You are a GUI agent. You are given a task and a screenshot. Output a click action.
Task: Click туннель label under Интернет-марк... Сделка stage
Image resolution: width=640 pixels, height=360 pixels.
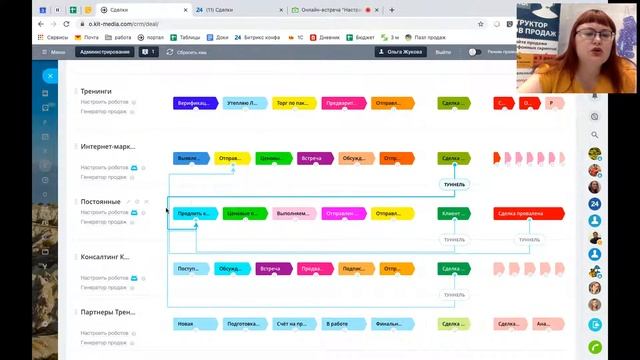click(x=454, y=184)
